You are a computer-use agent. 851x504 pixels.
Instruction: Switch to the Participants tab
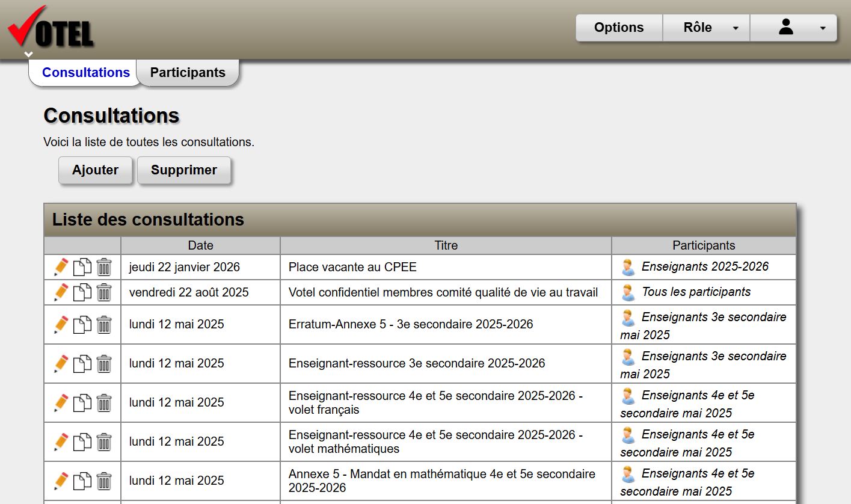(188, 73)
